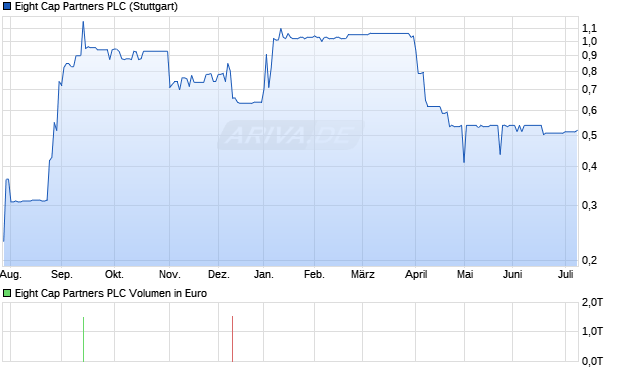
Task: Click the 0,5 price axis value
Action: pos(589,135)
